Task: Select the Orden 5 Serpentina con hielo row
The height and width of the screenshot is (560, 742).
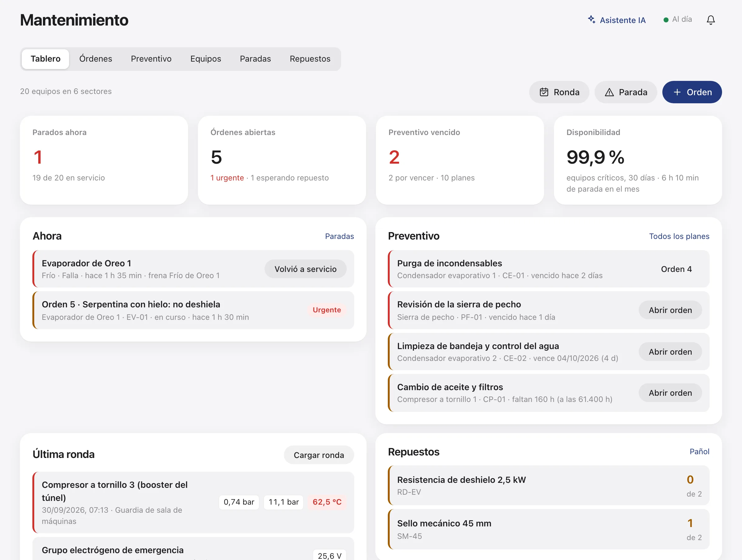Action: click(193, 310)
